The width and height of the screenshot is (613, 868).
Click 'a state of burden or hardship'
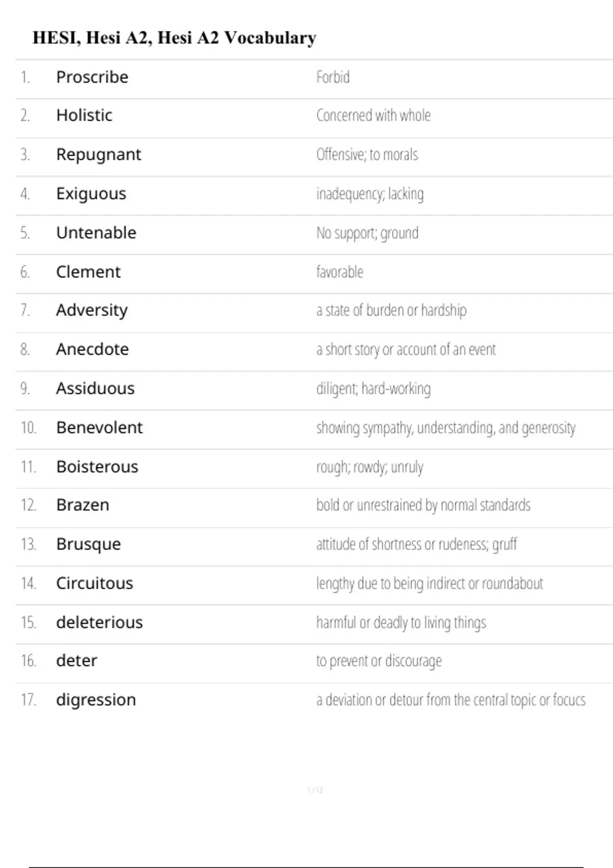391,310
